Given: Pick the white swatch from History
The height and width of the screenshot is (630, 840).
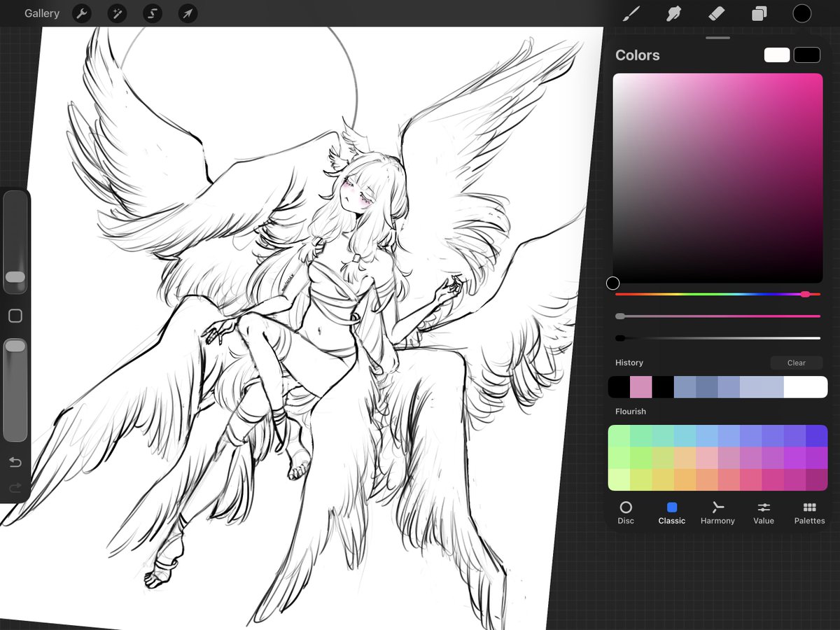Looking at the screenshot, I should pyautogui.click(x=806, y=387).
